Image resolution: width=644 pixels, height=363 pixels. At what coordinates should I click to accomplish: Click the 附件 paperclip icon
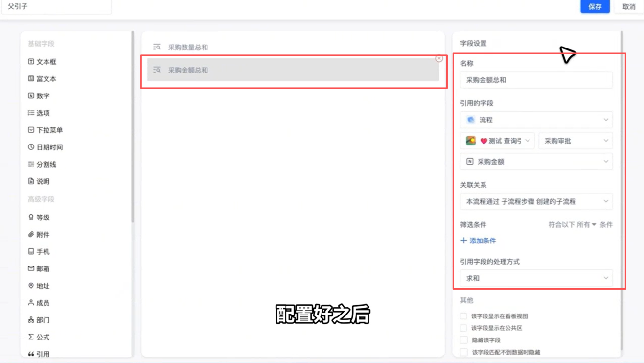click(31, 235)
